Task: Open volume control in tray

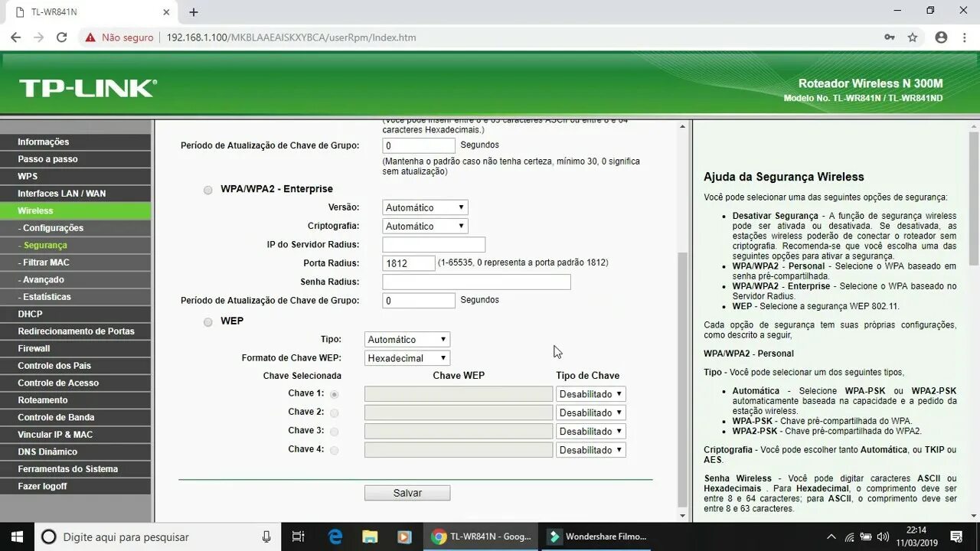Action: click(x=883, y=537)
